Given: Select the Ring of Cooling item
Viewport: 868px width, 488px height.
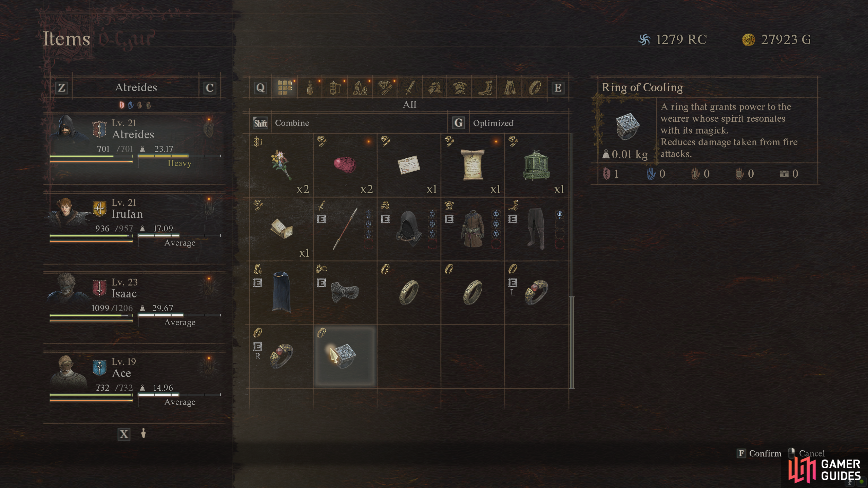Looking at the screenshot, I should click(345, 356).
